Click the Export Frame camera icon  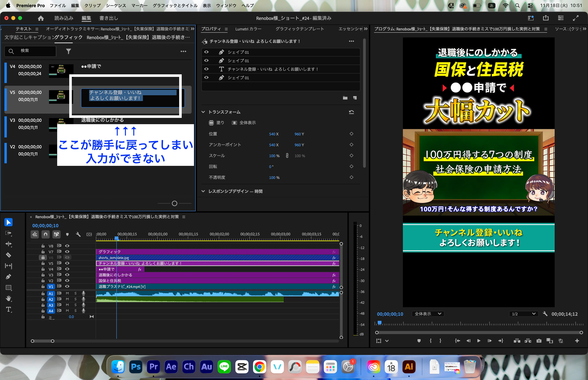[x=539, y=341]
